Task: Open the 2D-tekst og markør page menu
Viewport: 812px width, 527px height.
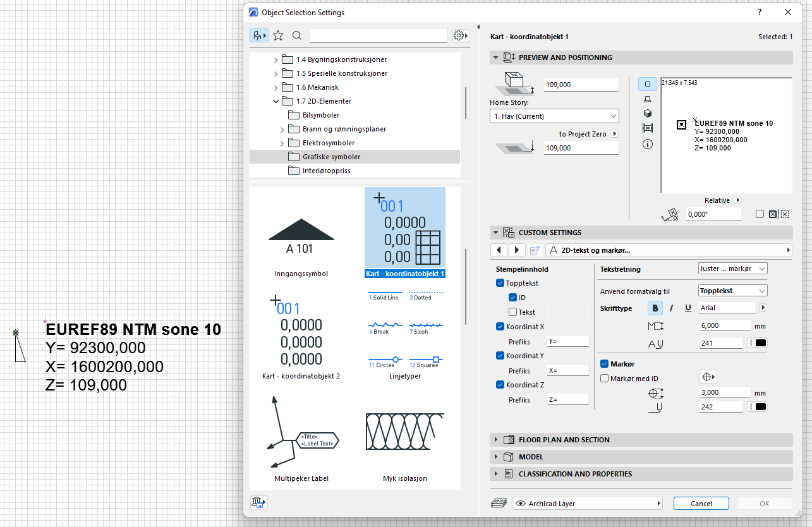Action: click(669, 250)
